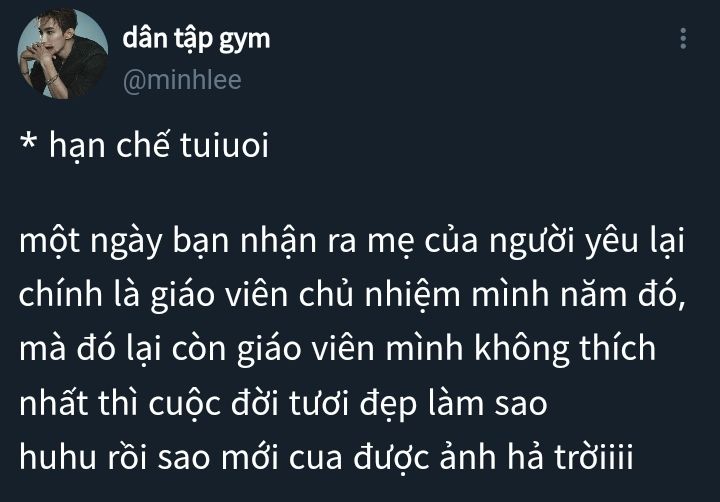The image size is (720, 502).
Task: Select the line '* hạn chế tuiuoi'
Action: click(x=144, y=146)
